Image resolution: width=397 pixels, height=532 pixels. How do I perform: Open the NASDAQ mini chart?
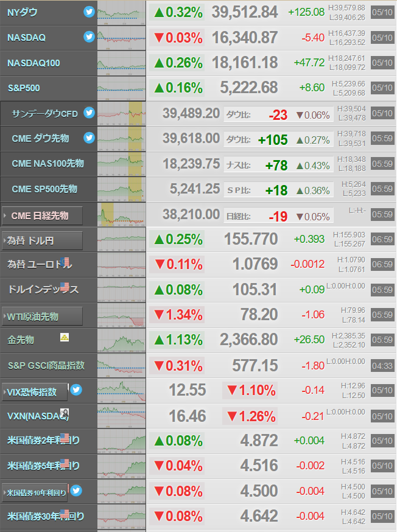(x=122, y=38)
